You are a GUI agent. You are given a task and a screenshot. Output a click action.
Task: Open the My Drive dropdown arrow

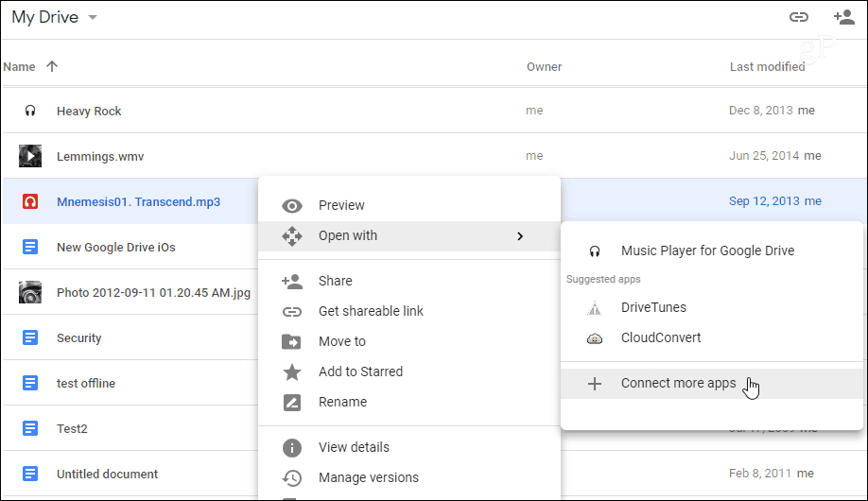point(93,18)
